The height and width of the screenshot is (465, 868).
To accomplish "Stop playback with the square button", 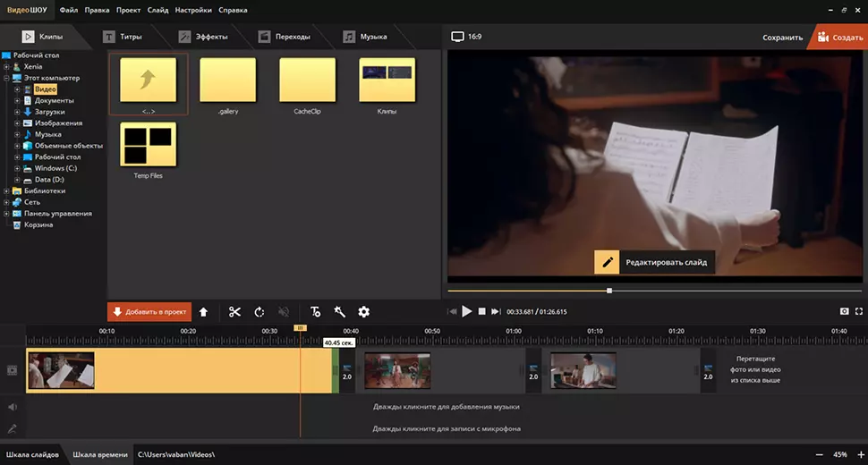I will pos(481,311).
